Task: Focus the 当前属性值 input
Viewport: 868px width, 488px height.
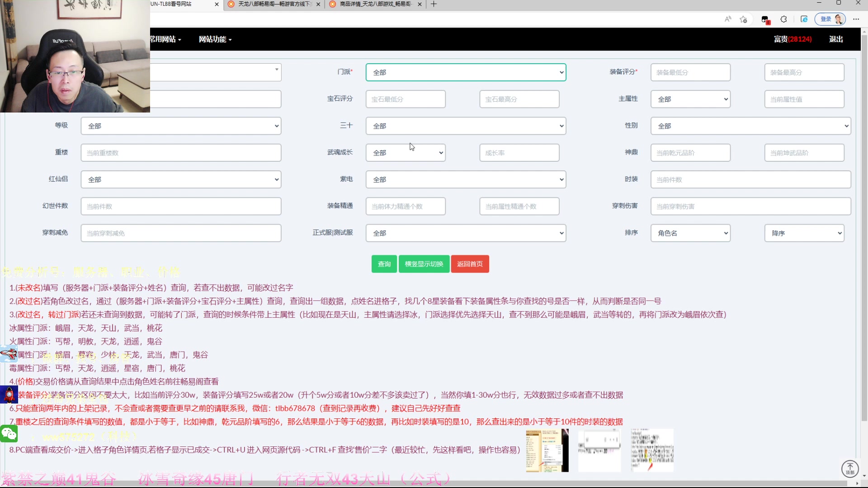Action: [x=804, y=99]
